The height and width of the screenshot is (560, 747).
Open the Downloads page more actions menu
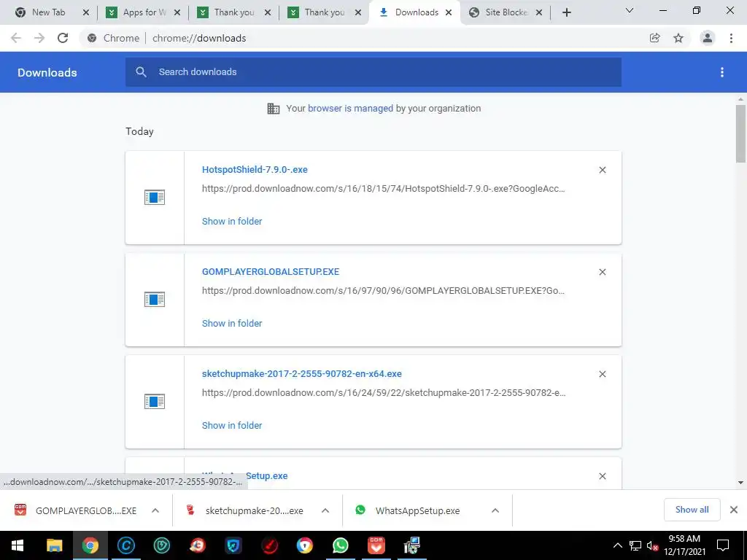721,72
